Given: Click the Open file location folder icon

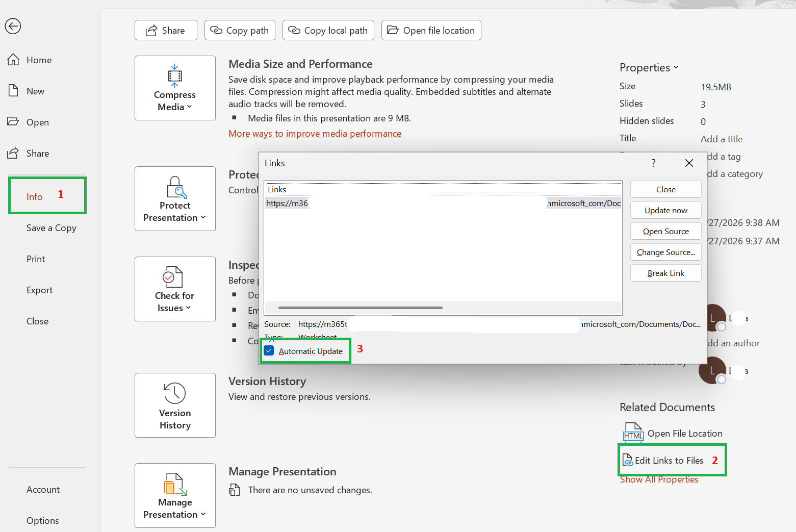Looking at the screenshot, I should click(393, 30).
